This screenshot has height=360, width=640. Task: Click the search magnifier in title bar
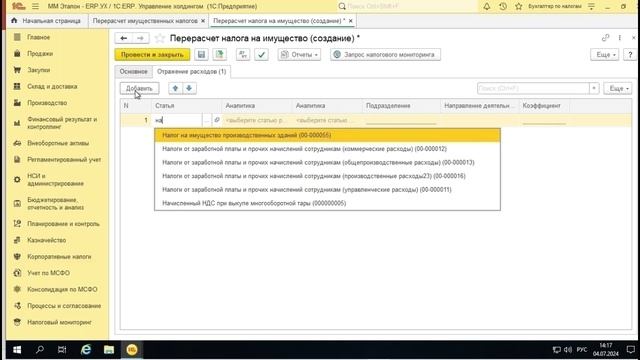(342, 6)
